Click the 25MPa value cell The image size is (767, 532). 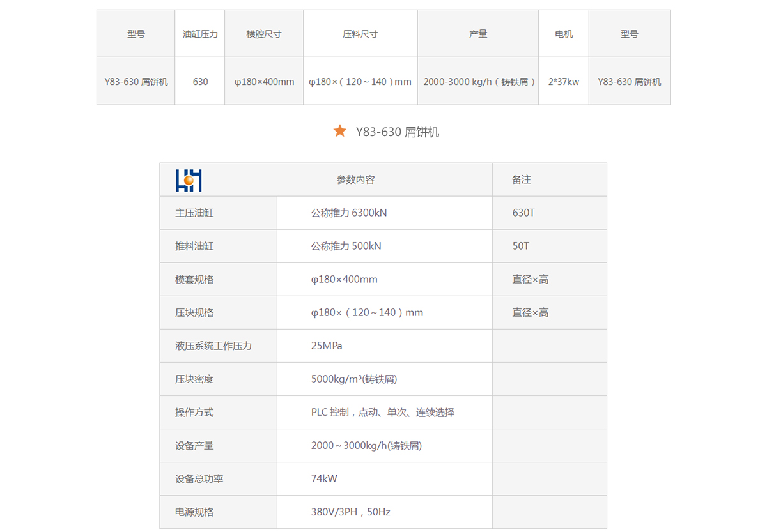[x=327, y=346]
